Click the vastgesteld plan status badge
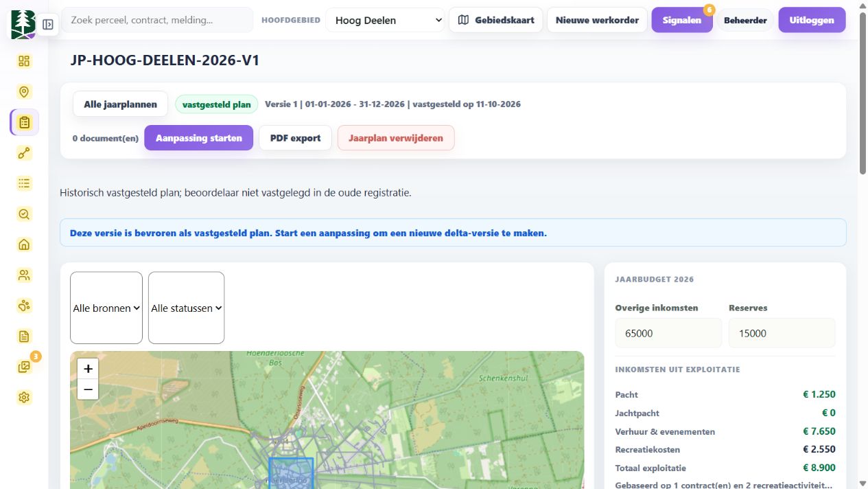Screen dimensions: 868x489 click(x=217, y=104)
